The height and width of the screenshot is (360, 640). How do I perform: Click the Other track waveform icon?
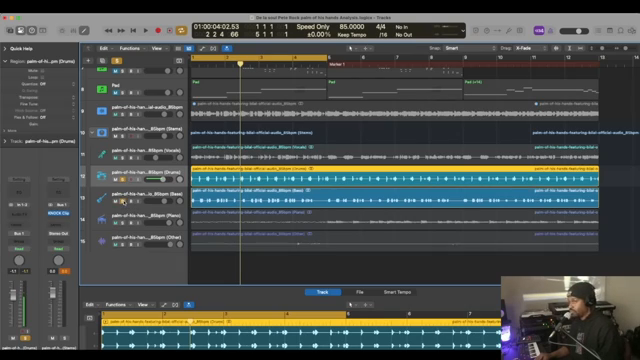[x=102, y=241]
